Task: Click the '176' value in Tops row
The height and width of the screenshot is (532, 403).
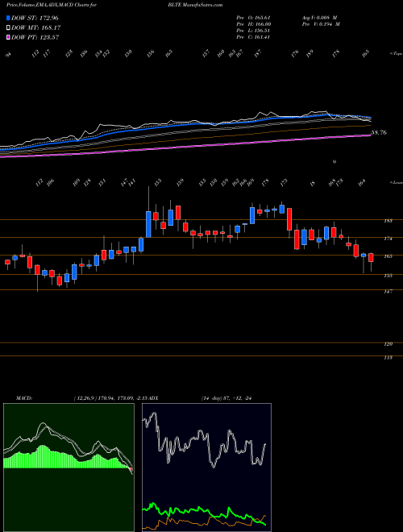Action: [x=294, y=53]
